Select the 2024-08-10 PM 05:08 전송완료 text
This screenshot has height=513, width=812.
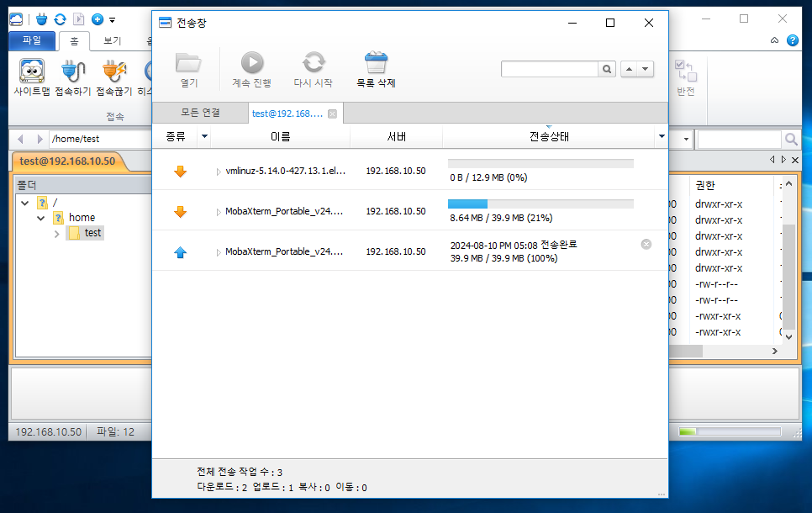coord(514,245)
